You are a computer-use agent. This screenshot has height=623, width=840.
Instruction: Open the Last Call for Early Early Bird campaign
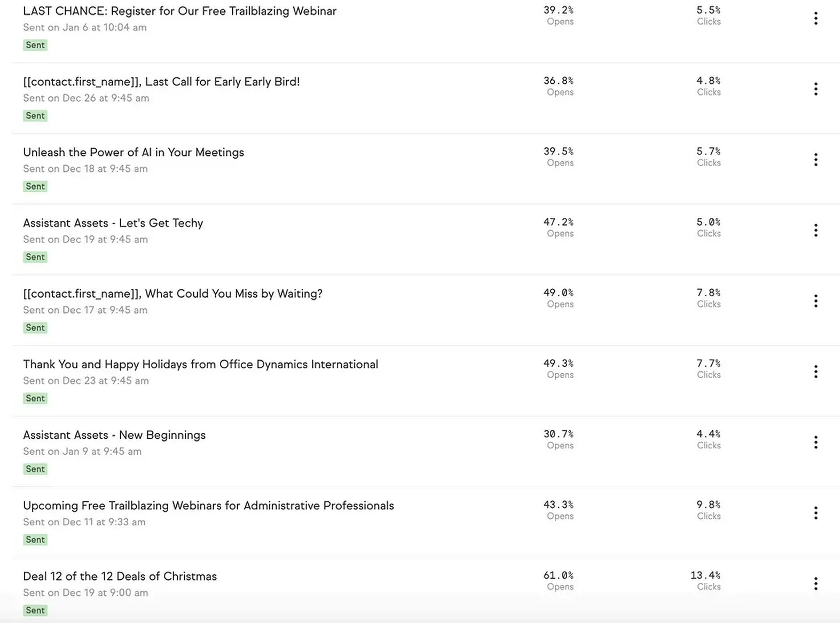pyautogui.click(x=161, y=82)
